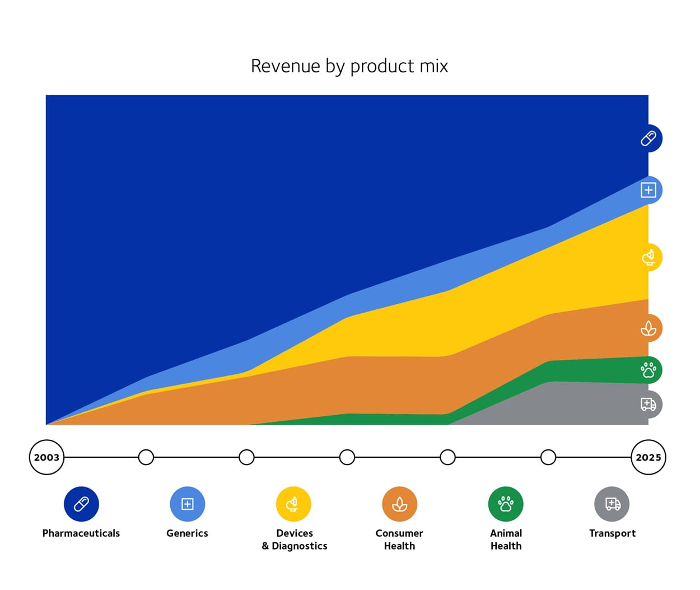
Task: Expand the 2003 timeline node
Action: (46, 457)
